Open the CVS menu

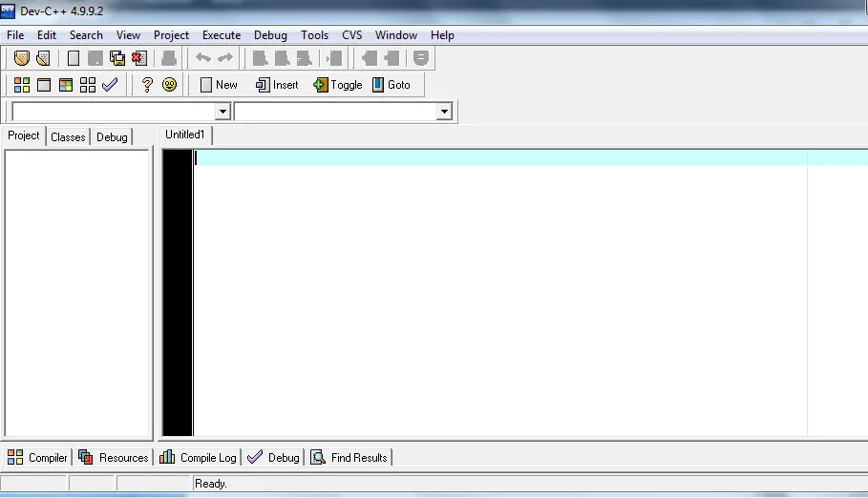[x=351, y=35]
